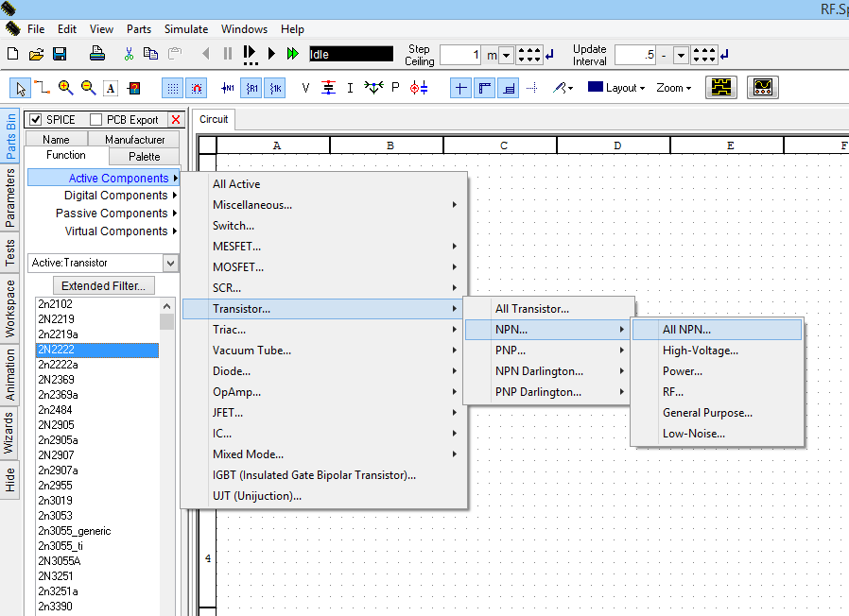The height and width of the screenshot is (616, 849).
Task: Open the oscilloscope instrument icon
Action: tap(762, 88)
